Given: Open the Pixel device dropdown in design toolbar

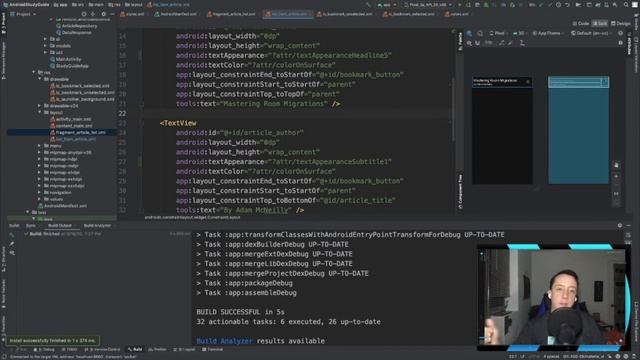Looking at the screenshot, I should click(498, 33).
